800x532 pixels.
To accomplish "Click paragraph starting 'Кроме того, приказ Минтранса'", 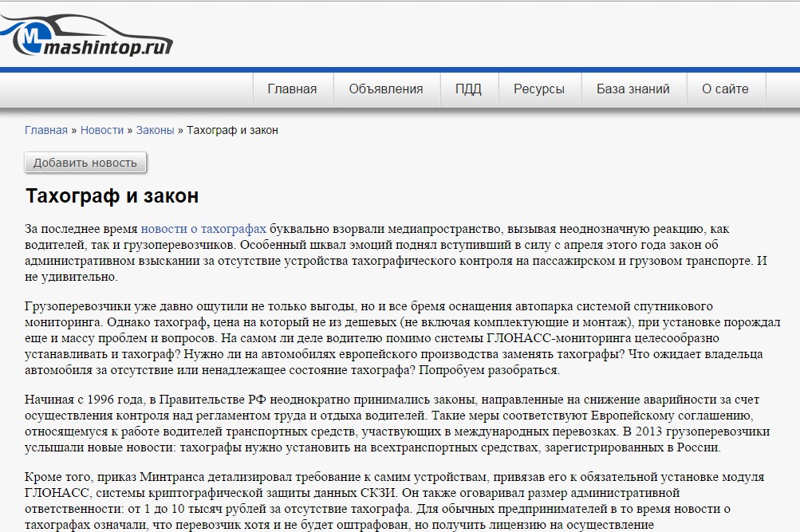I will pyautogui.click(x=394, y=501).
